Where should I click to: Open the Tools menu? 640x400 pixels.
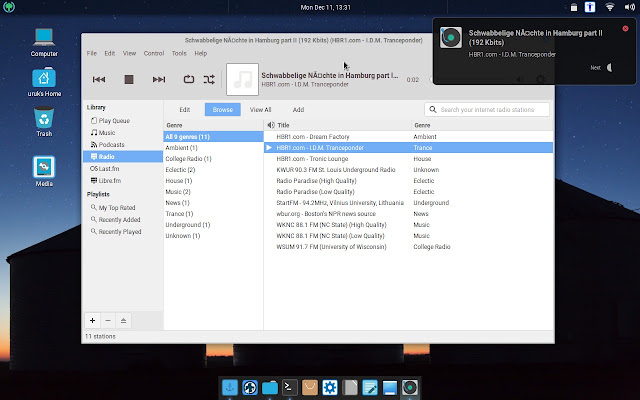coord(179,53)
